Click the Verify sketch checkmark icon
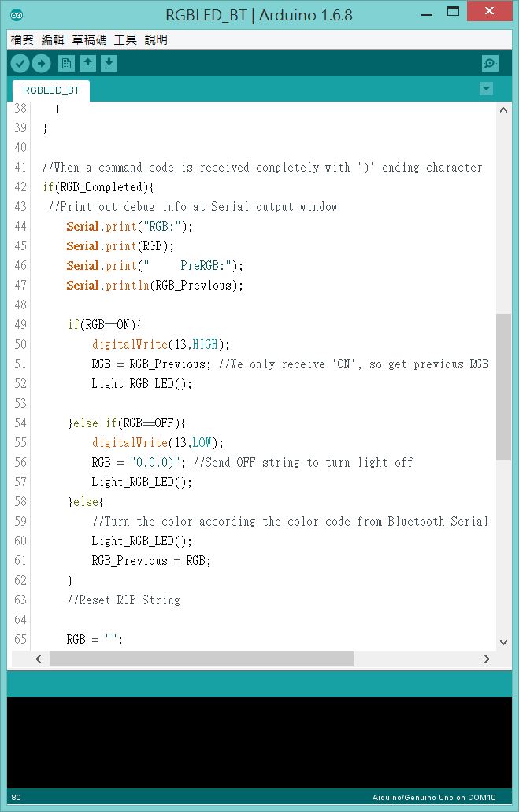 coord(20,64)
